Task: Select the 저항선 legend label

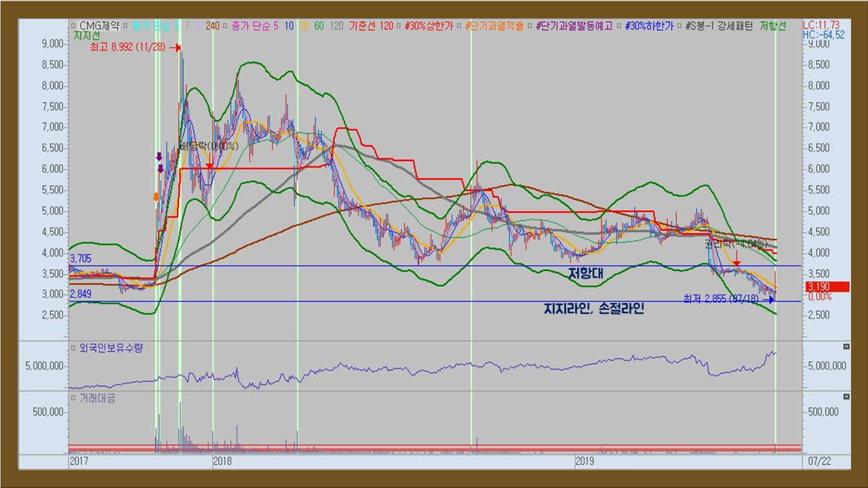Action: tap(773, 26)
